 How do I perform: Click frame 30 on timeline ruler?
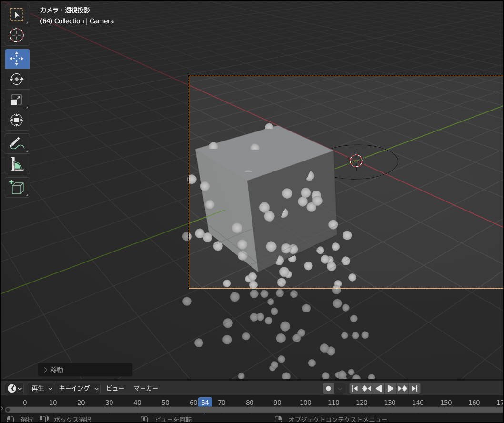pos(109,403)
